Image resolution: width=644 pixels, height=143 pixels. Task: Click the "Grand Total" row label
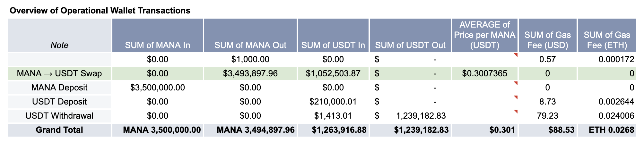(59, 130)
